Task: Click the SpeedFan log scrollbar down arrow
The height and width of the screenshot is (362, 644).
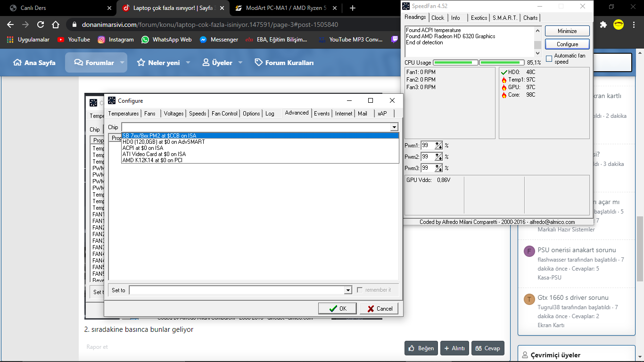Action: click(537, 53)
